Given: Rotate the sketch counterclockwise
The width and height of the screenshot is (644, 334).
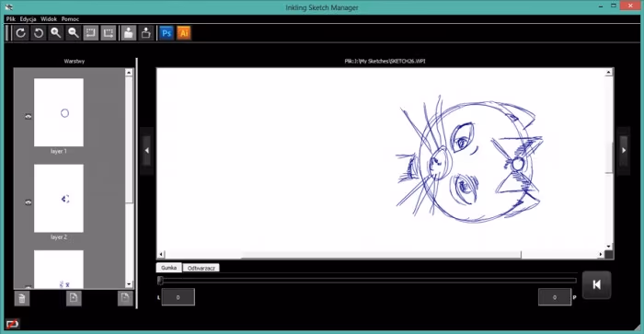Looking at the screenshot, I should [39, 33].
